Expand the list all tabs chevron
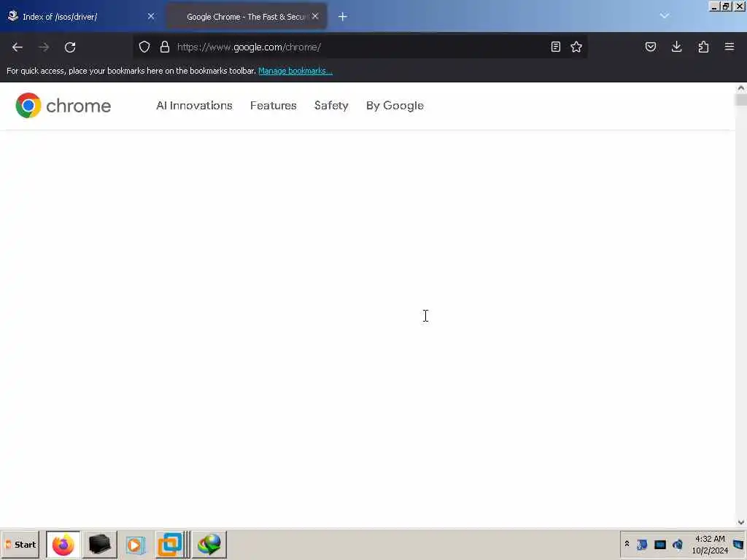Screen dimensions: 747x560 (x=665, y=16)
